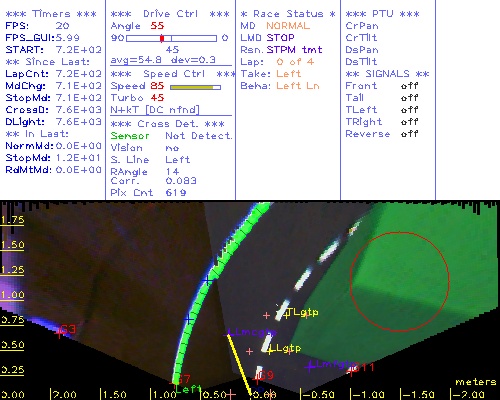The height and width of the screenshot is (400, 500).
Task: Click the N+kT [DC nfnd] status text
Action: tap(155, 110)
